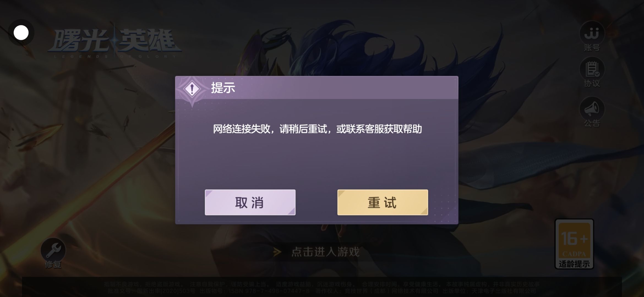Tap the 修复 text label
644x297 pixels.
point(53,265)
